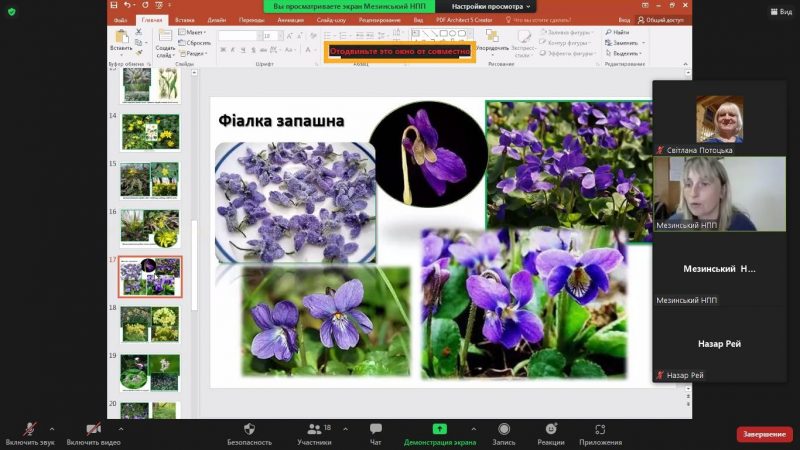
Task: Start recording with the Запись icon
Action: coord(504,429)
